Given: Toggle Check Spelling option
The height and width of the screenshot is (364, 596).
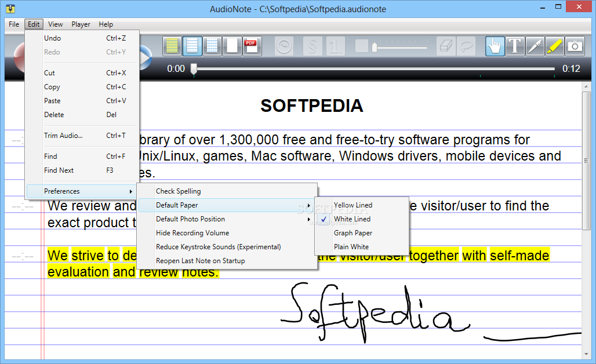Looking at the screenshot, I should point(227,191).
